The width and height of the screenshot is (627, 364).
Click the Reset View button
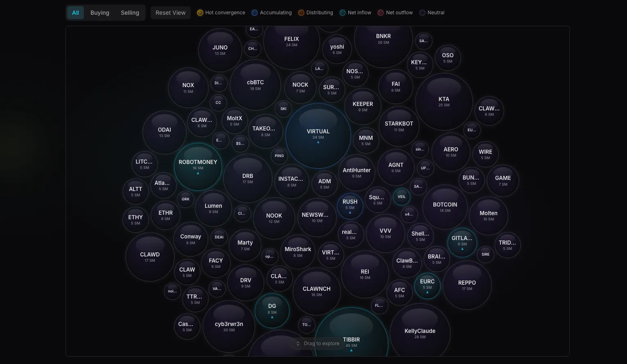tap(171, 13)
